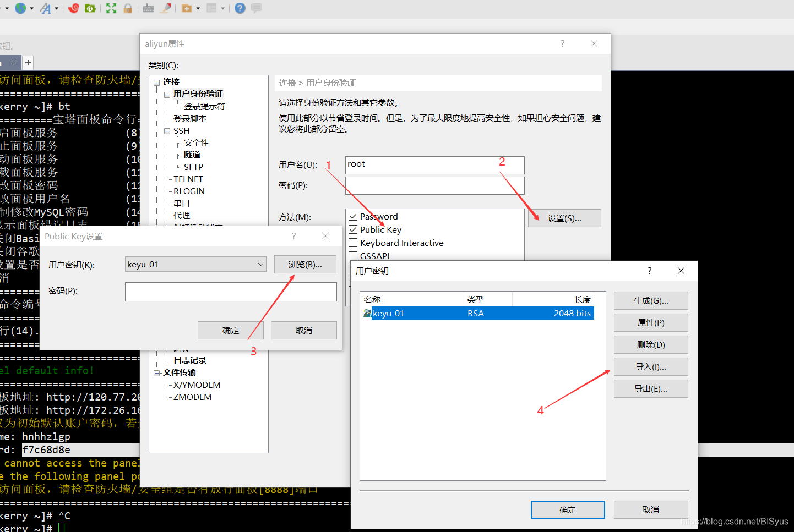Click the 属性(P) button

point(651,322)
